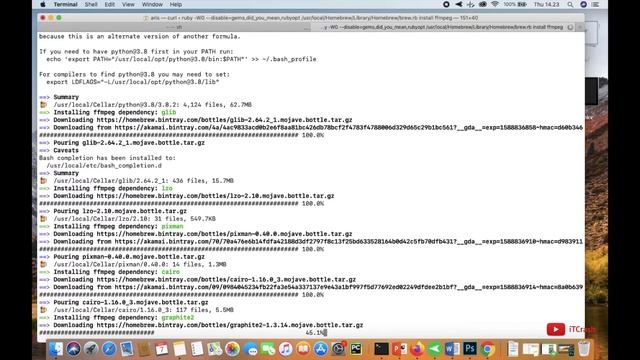Viewport: 640px width, 360px height.
Task: Add a new Terminal tab with plus button
Action: click(580, 27)
